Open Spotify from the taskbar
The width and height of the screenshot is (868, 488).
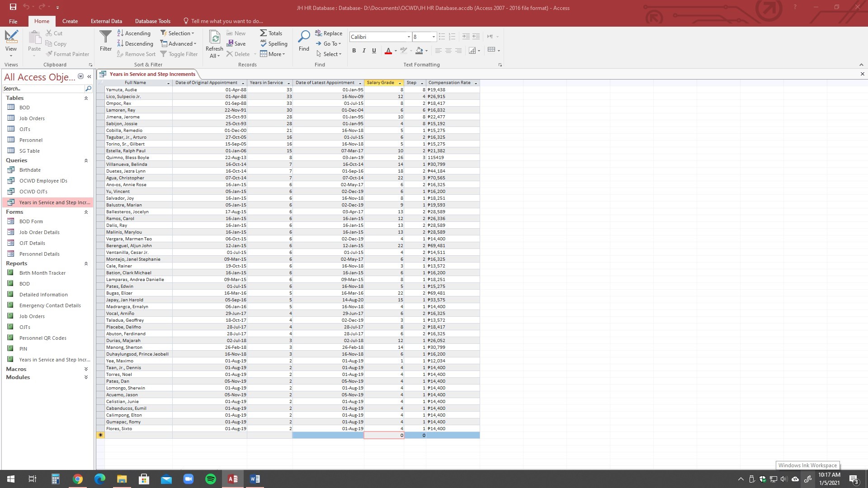(210, 479)
